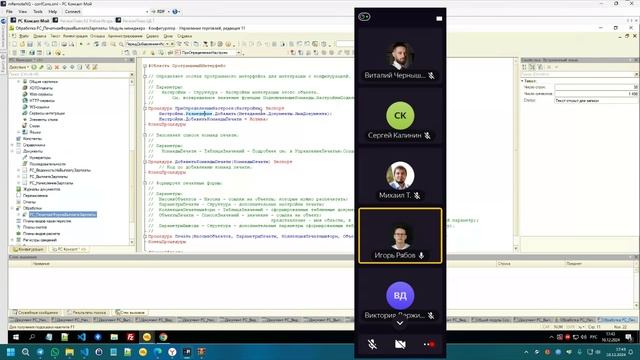Open WhatsApp from the local taskbar
640x360 pixels.
(55, 352)
